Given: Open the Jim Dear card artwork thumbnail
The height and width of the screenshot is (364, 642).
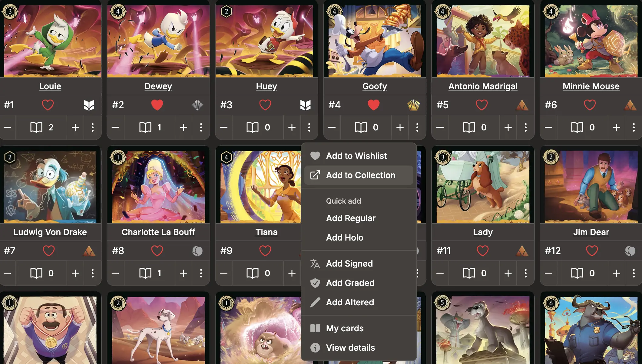Looking at the screenshot, I should [x=591, y=187].
